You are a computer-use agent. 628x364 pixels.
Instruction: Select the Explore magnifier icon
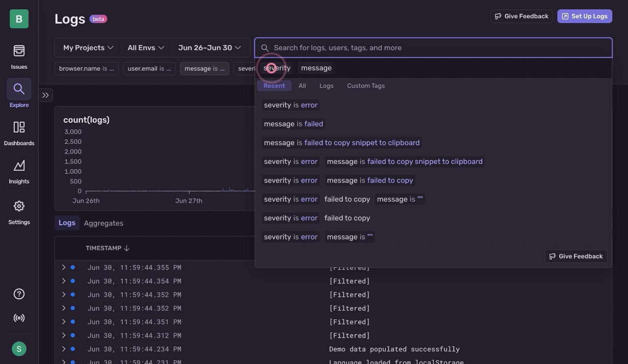[19, 89]
